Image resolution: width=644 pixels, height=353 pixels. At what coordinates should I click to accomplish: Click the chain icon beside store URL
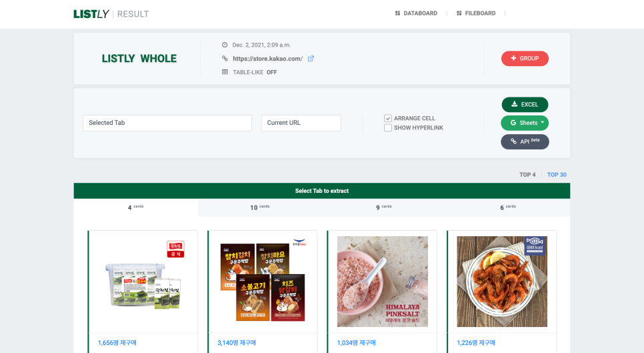pyautogui.click(x=225, y=59)
